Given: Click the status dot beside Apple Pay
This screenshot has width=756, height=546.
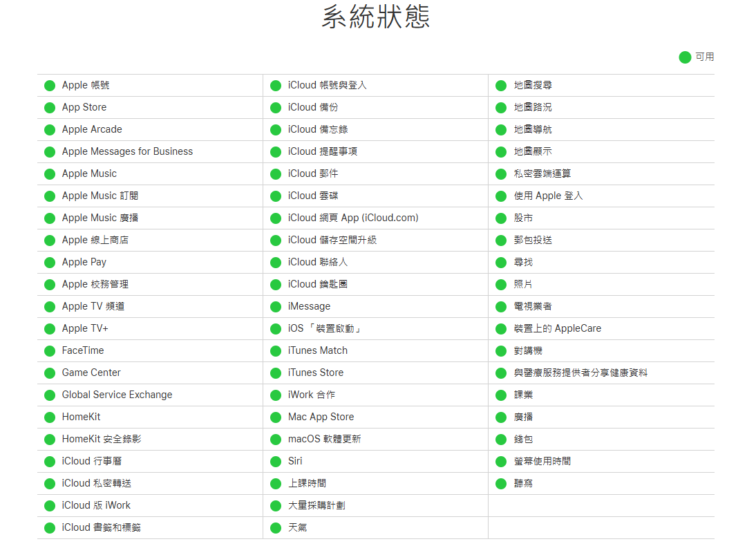Looking at the screenshot, I should point(50,263).
